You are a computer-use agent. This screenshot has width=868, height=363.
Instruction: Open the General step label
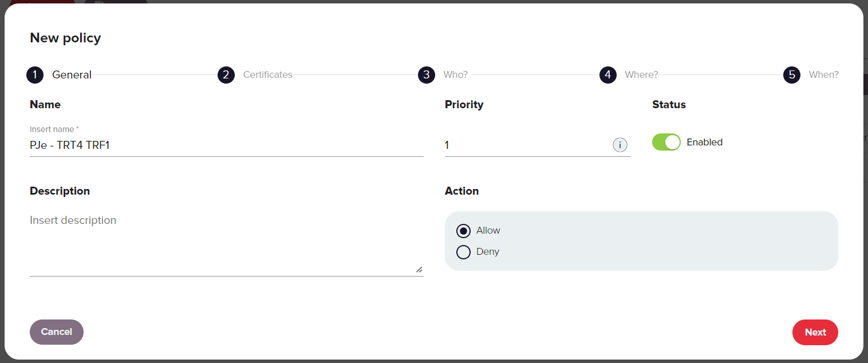click(x=72, y=75)
